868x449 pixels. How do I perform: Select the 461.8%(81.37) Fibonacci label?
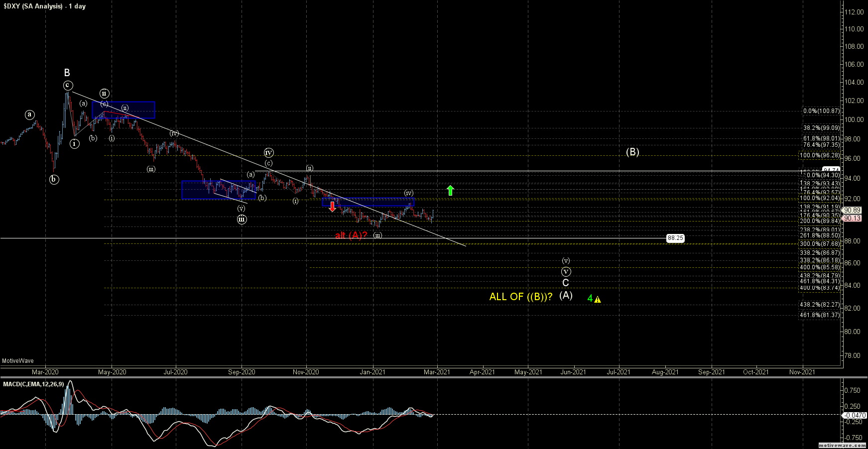(x=820, y=315)
